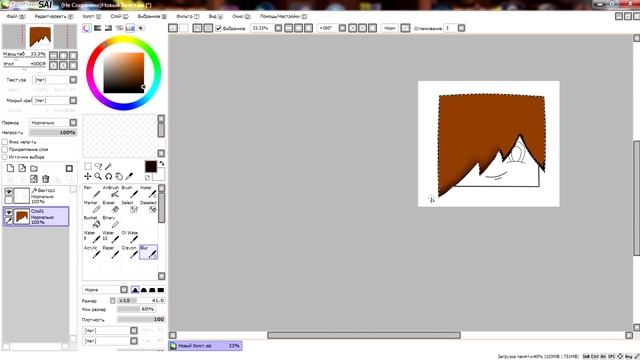
Task: Open the Холст canvas menu
Action: coord(91,16)
